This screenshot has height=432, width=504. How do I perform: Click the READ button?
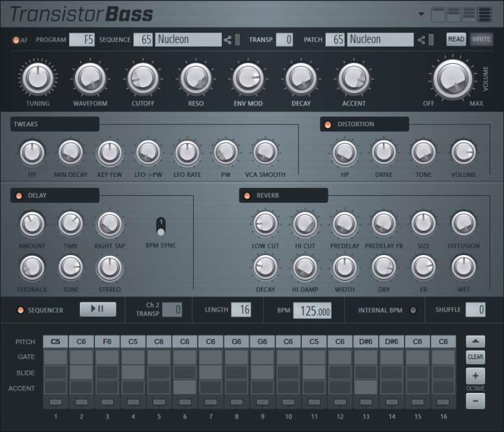[456, 39]
